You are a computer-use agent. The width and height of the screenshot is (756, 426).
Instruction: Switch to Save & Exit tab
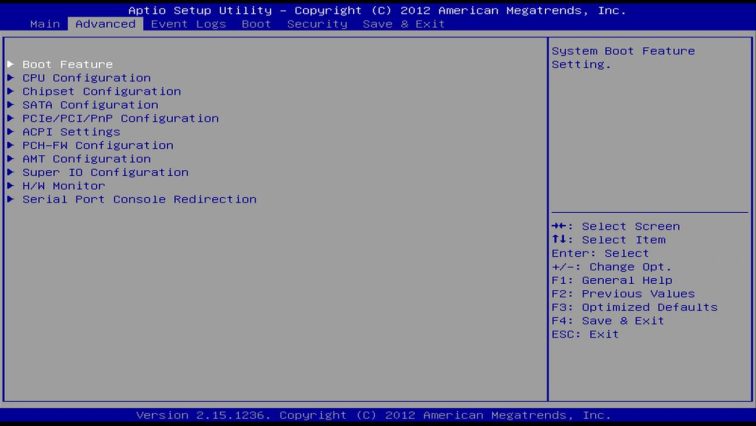[x=403, y=24]
